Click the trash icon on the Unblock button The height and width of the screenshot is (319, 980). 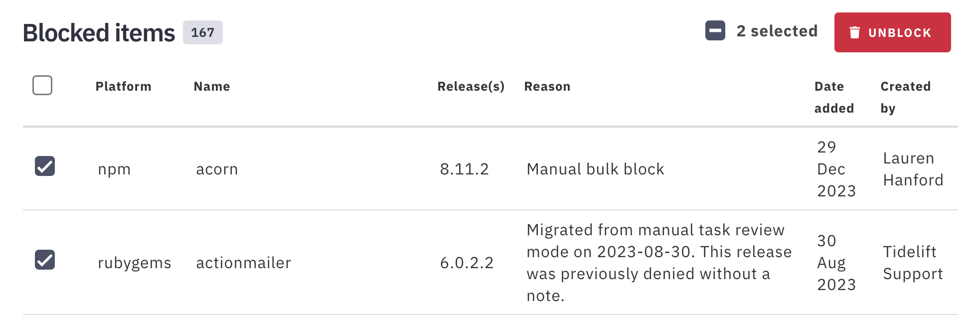pos(855,32)
